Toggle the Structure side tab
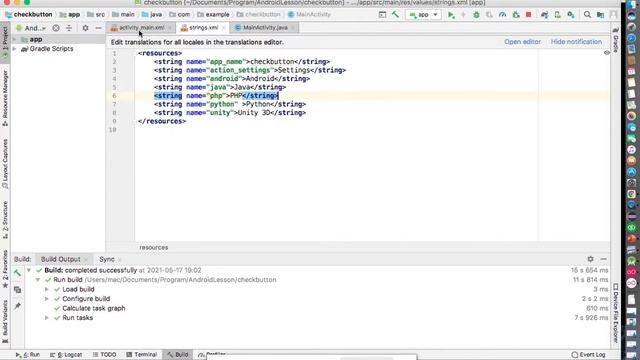This screenshot has height=360, width=640. coord(5,220)
